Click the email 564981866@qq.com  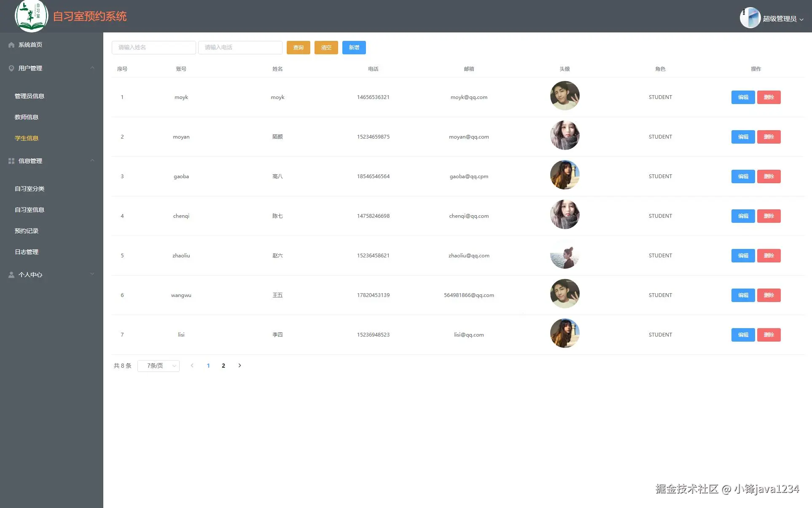pos(469,295)
